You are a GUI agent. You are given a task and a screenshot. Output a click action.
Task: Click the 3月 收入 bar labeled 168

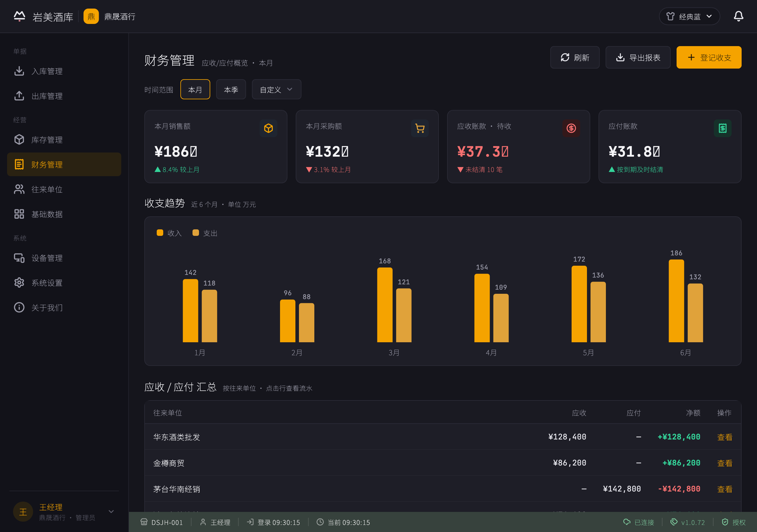(385, 305)
